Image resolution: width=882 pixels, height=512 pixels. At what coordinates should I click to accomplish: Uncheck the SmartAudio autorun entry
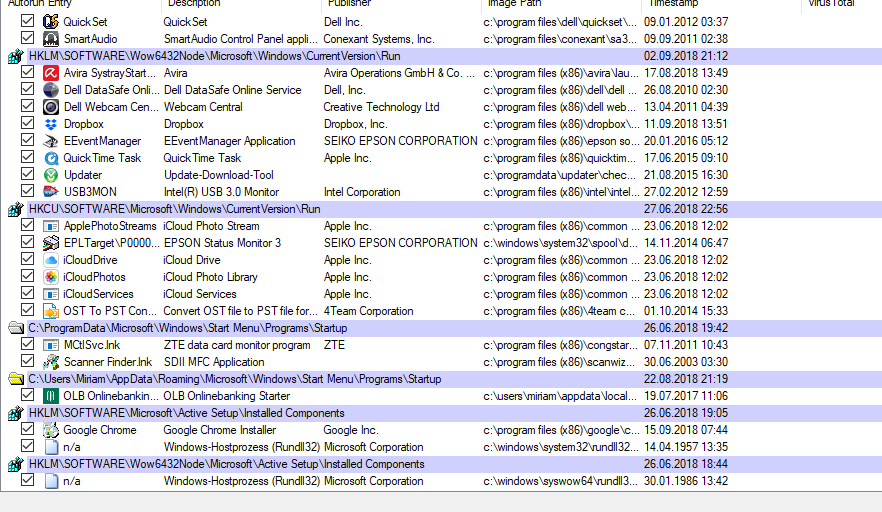[27, 38]
